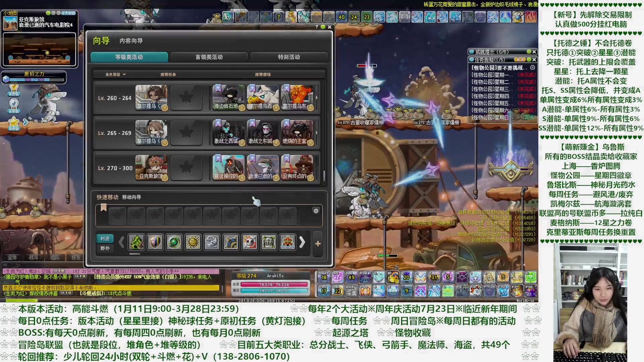Select the stone gate village icon
The width and height of the screenshot is (644, 362).
pos(269,242)
